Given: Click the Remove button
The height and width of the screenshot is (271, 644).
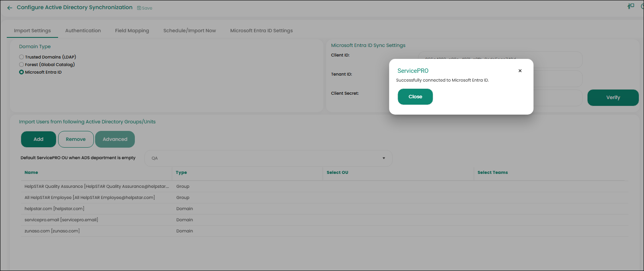Looking at the screenshot, I should click(x=76, y=139).
